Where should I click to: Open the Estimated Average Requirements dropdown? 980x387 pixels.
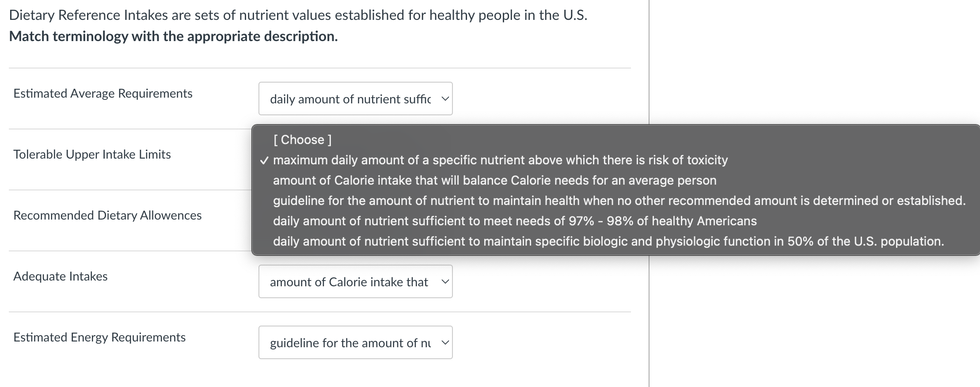[355, 99]
